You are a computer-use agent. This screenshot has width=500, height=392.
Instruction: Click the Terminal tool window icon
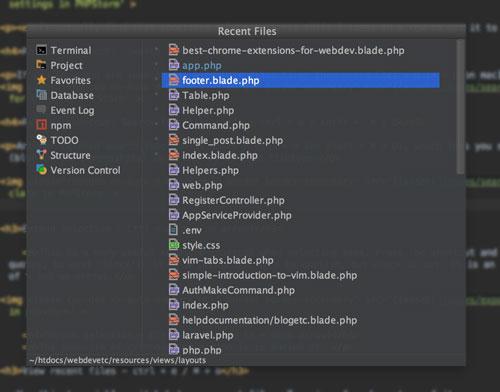click(x=41, y=50)
